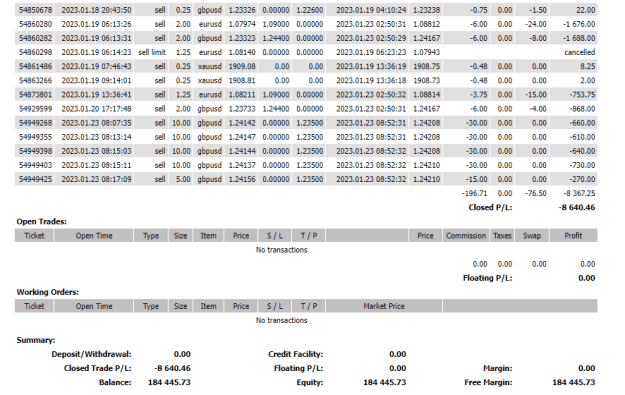The height and width of the screenshot is (395, 625).
Task: Select ticket number 54860298
Action: (35, 52)
